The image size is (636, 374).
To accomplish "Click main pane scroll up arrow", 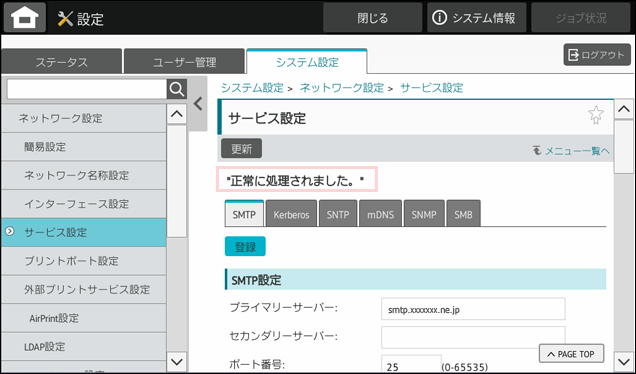I will pos(624,109).
